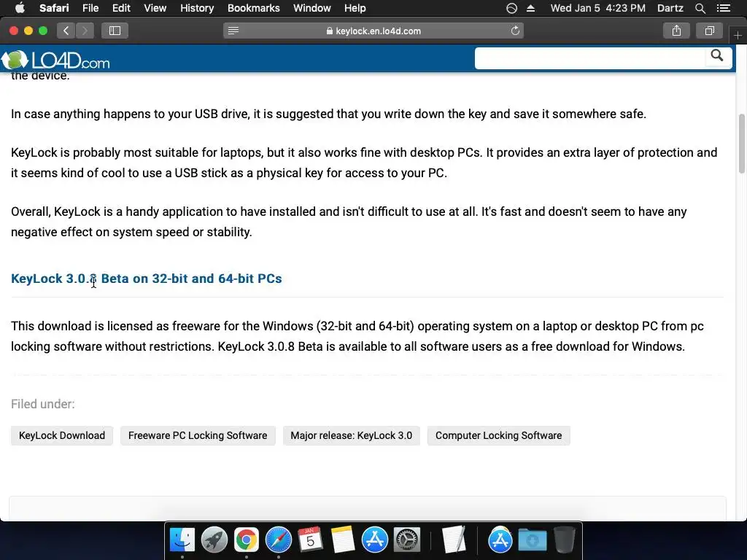Click the paragraph starting 'This download is licensed'
747x560 pixels.
pos(357,336)
